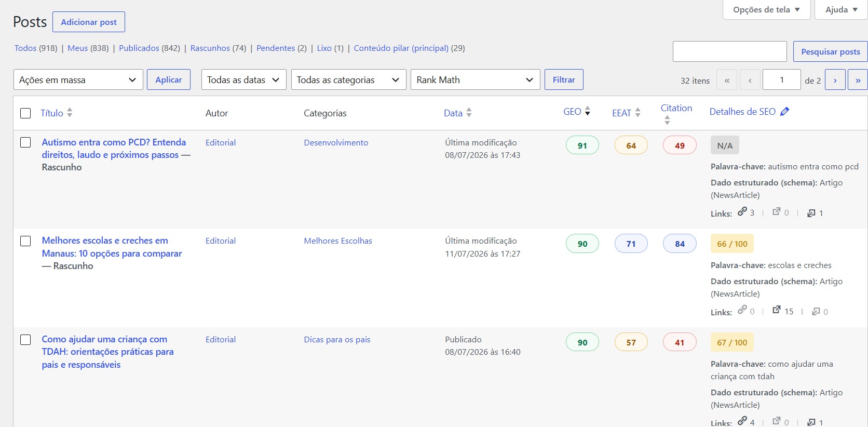The width and height of the screenshot is (868, 427).
Task: Click incoming links icon in Autismo row
Action: 811,213
